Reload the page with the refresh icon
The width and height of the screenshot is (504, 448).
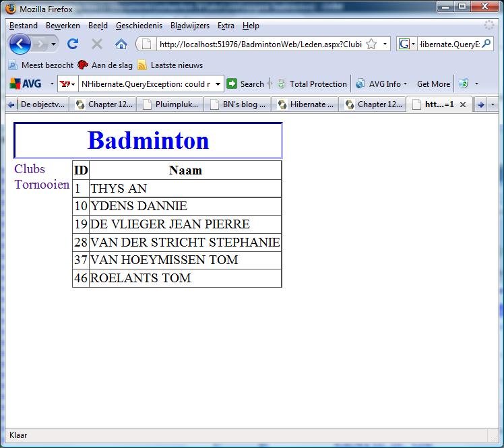click(x=73, y=44)
